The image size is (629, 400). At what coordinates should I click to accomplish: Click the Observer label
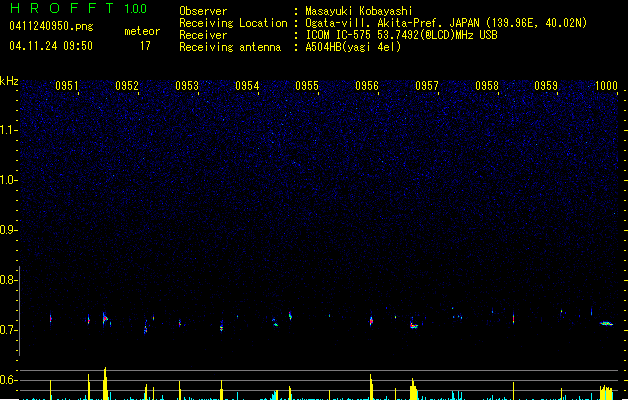click(x=203, y=11)
